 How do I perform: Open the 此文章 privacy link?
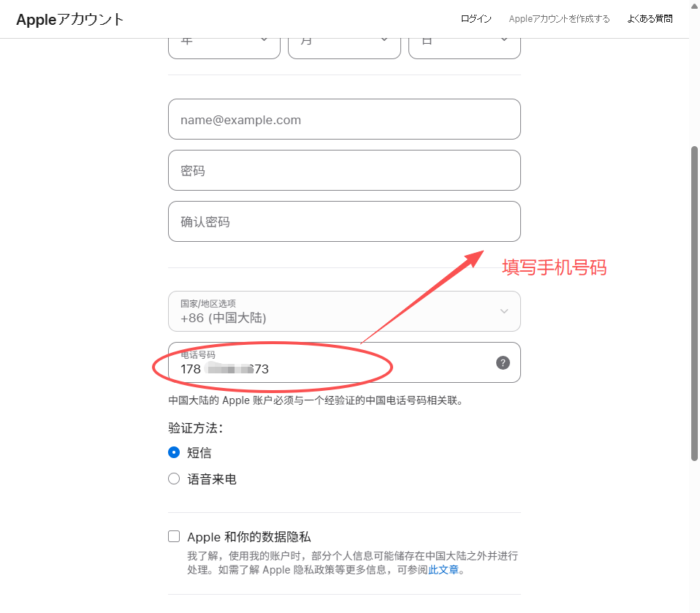[x=444, y=570]
